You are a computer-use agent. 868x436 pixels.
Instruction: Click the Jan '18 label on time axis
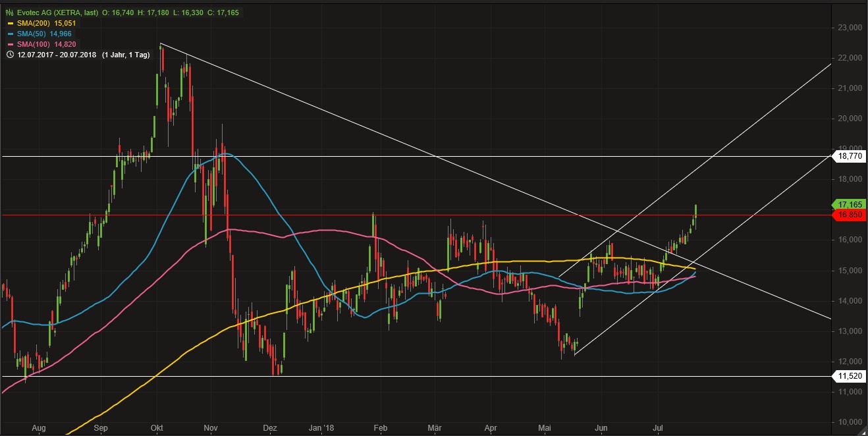(x=322, y=427)
